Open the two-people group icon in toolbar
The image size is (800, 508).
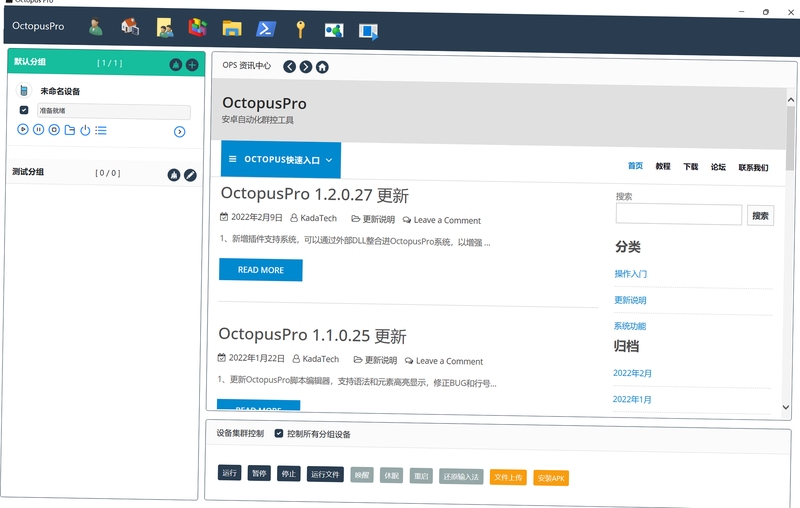164,28
